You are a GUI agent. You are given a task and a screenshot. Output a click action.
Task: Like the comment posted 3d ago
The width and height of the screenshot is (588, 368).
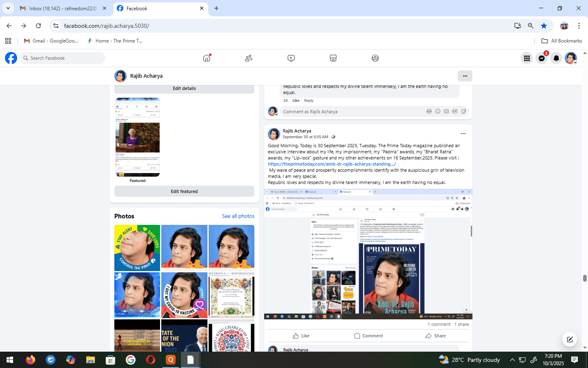296,101
